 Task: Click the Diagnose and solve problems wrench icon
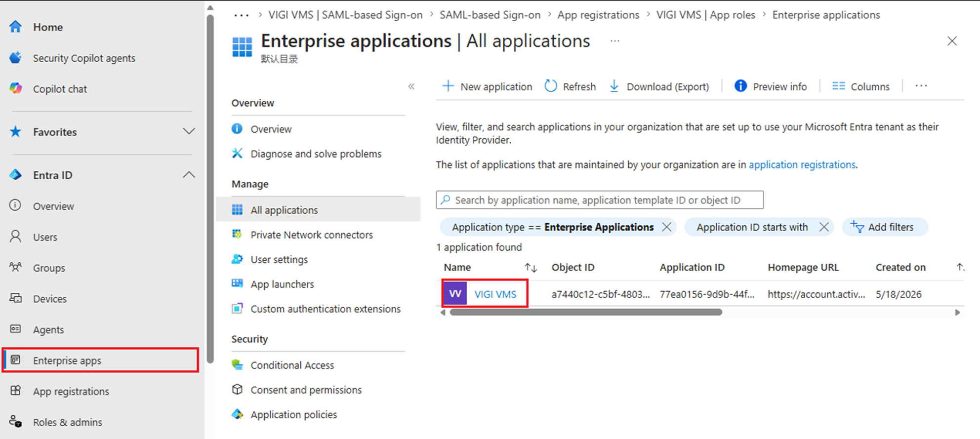pos(237,154)
